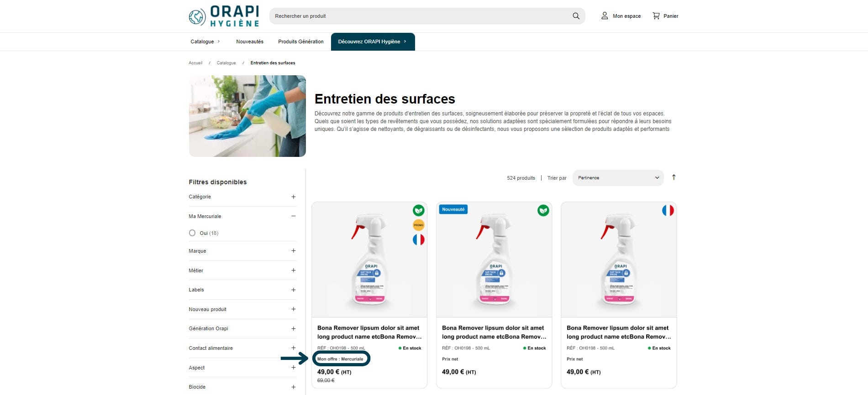Viewport: 868px width, 395px height.
Task: Click Découvrez ORAPI Hygiène button
Action: 373,42
